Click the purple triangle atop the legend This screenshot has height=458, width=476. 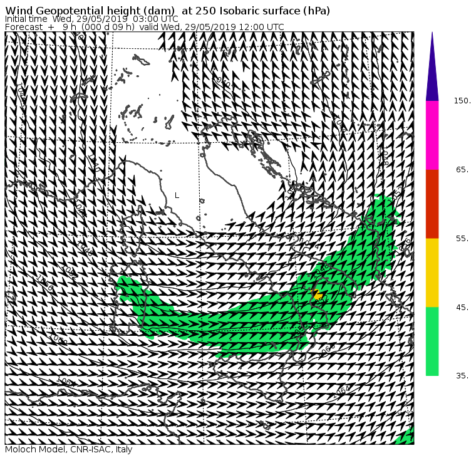point(432,66)
